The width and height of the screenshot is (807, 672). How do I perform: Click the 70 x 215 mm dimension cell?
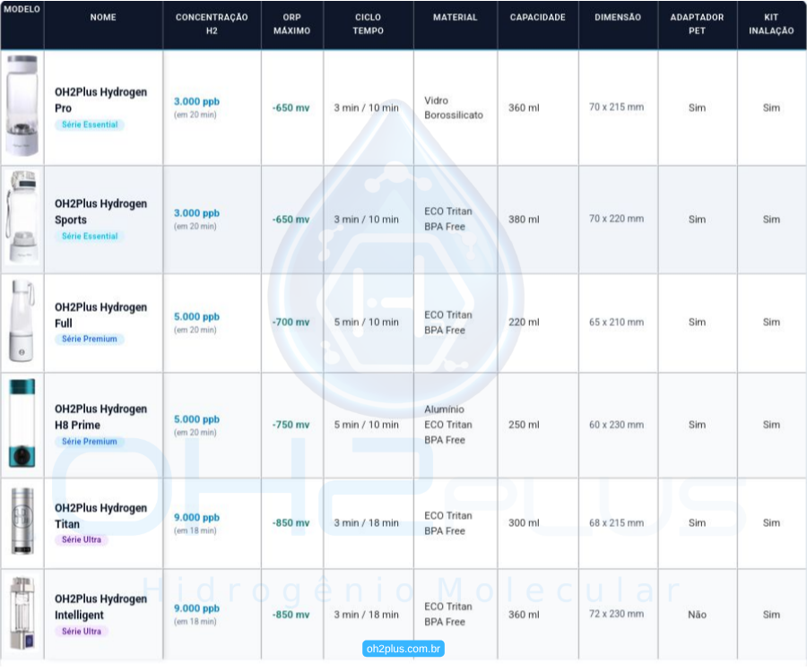point(617,107)
